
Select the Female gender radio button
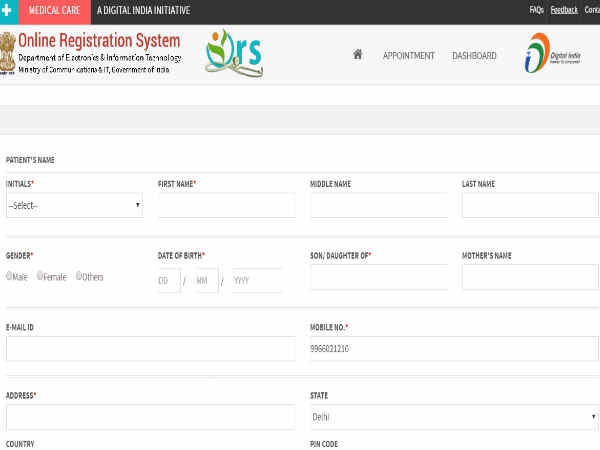coord(40,276)
